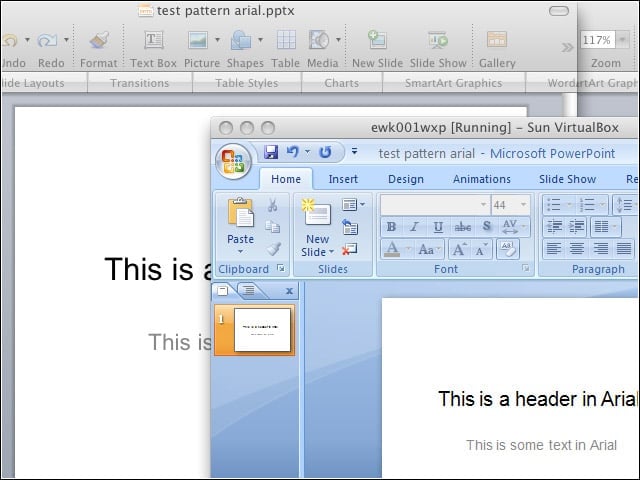Align text left in Paragraph group

click(x=553, y=249)
